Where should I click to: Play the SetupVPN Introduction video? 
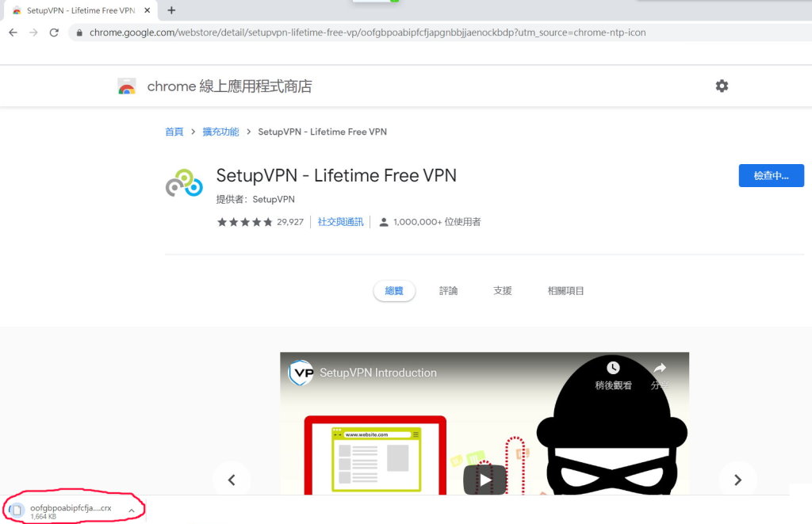point(485,480)
